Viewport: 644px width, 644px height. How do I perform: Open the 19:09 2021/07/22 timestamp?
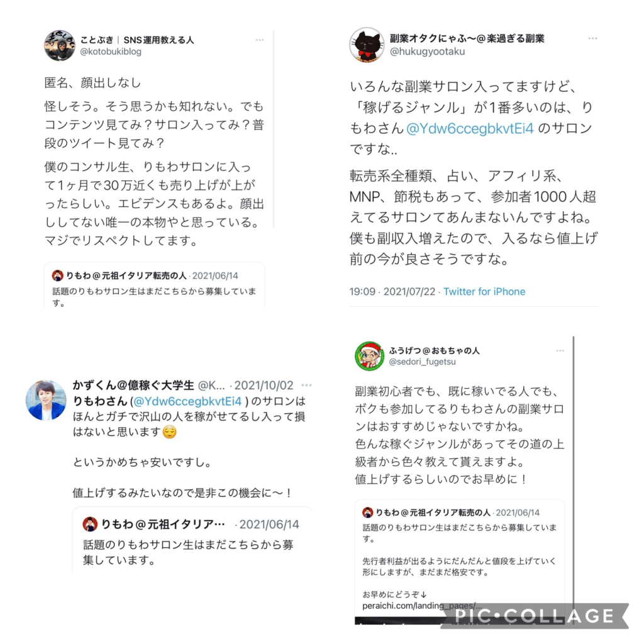pyautogui.click(x=392, y=292)
